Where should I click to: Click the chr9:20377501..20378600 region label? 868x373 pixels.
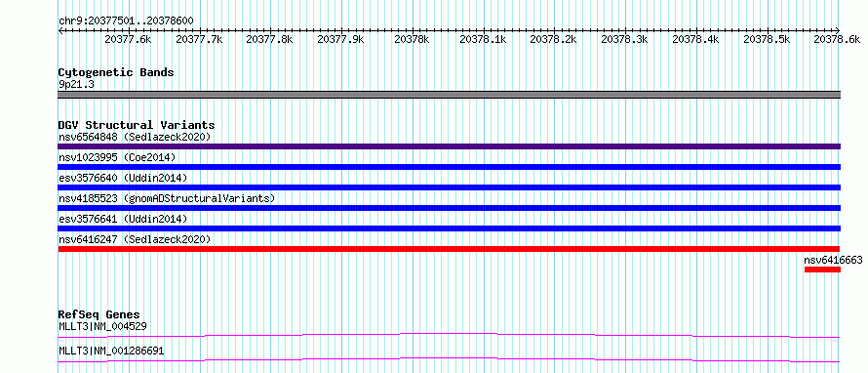click(x=126, y=21)
